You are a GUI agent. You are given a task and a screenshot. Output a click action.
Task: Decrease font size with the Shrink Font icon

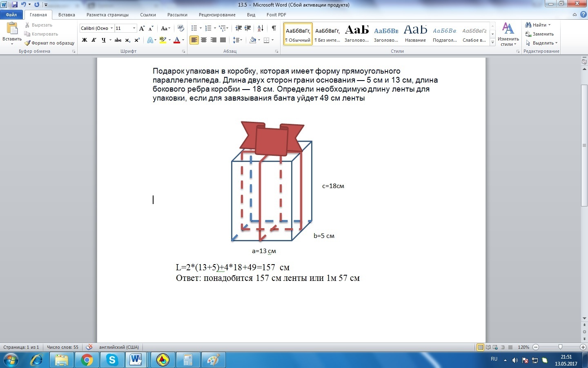(151, 28)
